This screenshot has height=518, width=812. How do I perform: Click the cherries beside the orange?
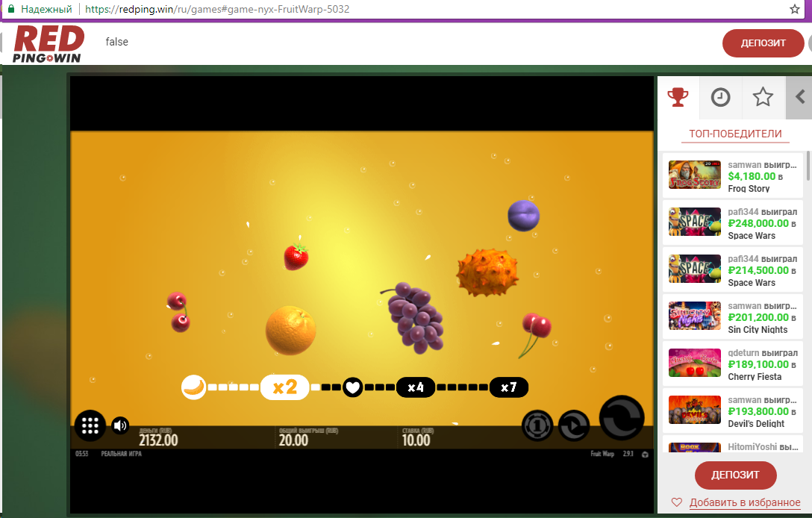click(178, 312)
